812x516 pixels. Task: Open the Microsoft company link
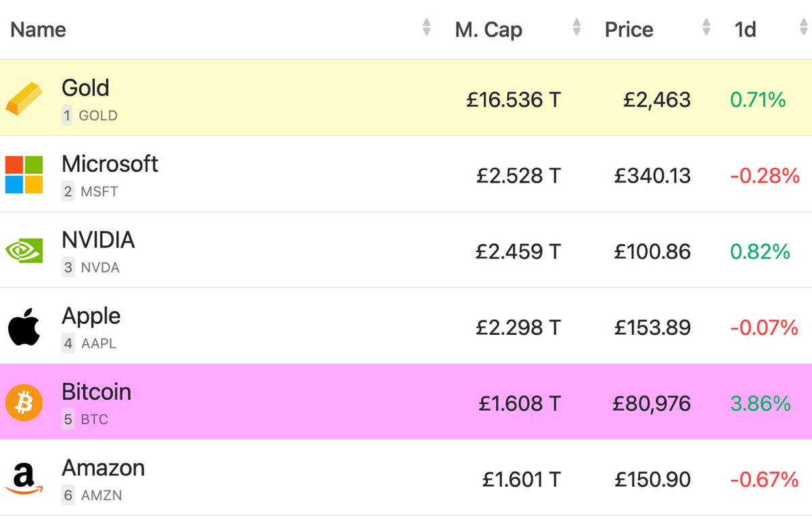tap(110, 164)
